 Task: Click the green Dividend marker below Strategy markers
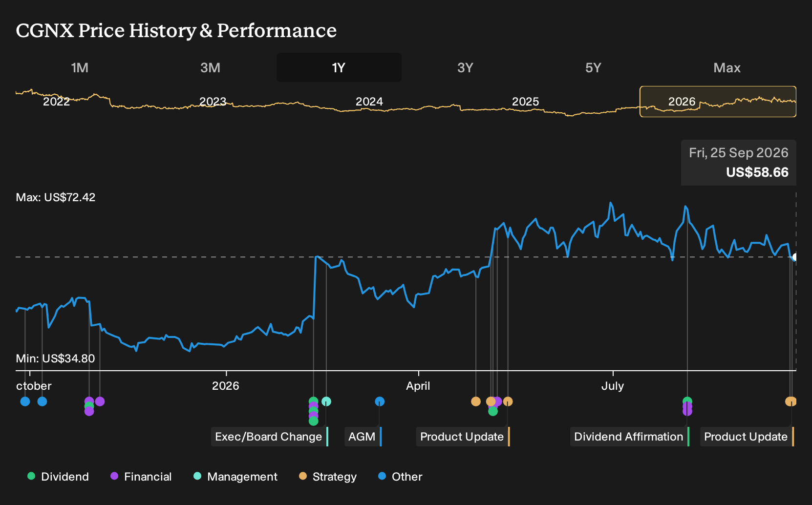493,411
